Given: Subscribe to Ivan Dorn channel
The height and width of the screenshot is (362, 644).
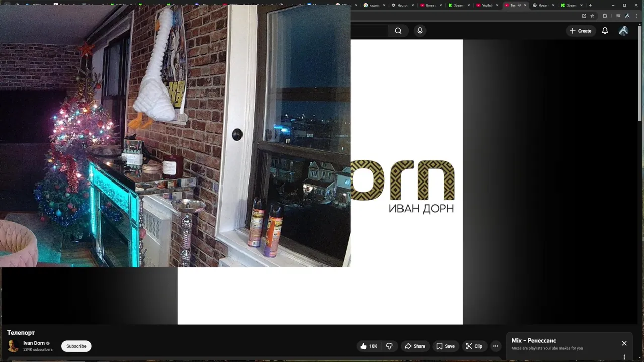Looking at the screenshot, I should tap(76, 346).
